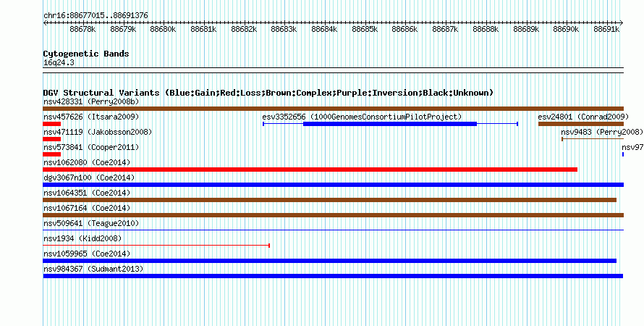Viewport: 644px width, 326px height.
Task: Select the brown esv24801 complex bar
Action: coord(581,124)
